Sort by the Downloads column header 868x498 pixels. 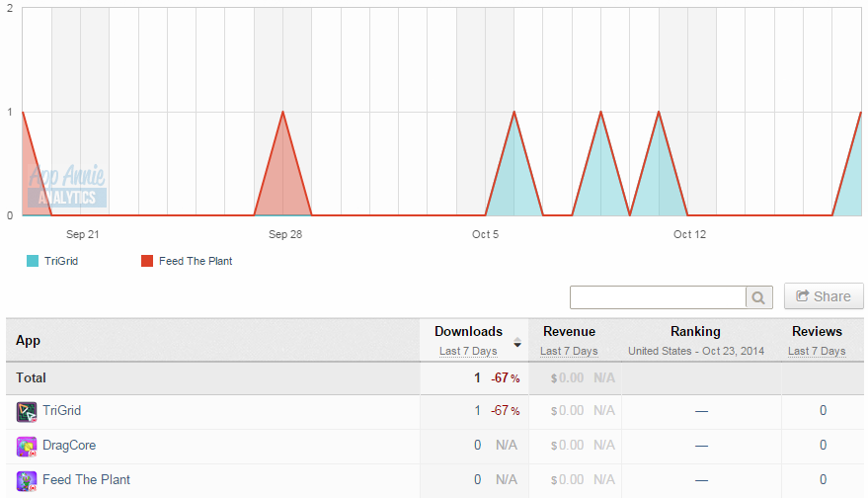468,331
